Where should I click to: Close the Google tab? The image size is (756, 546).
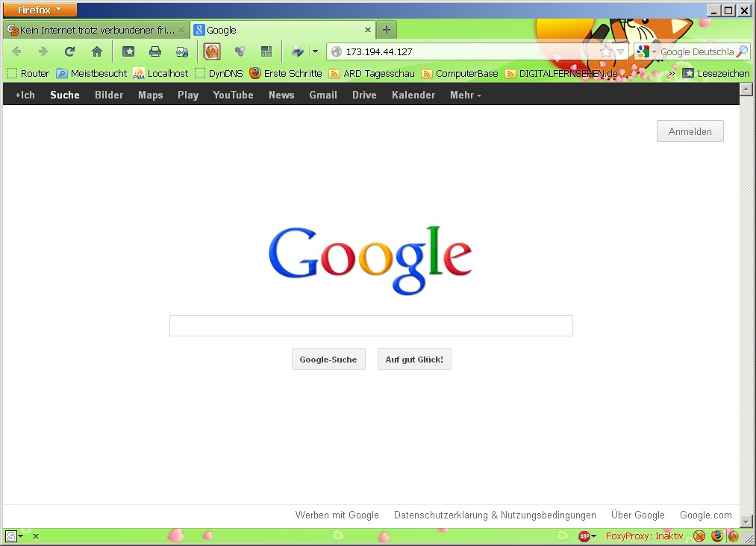[368, 30]
